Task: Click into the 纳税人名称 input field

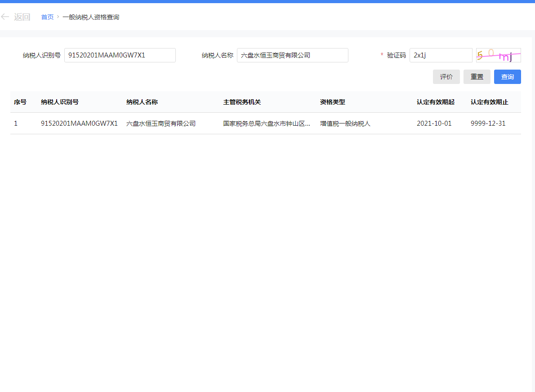Action: pyautogui.click(x=292, y=55)
